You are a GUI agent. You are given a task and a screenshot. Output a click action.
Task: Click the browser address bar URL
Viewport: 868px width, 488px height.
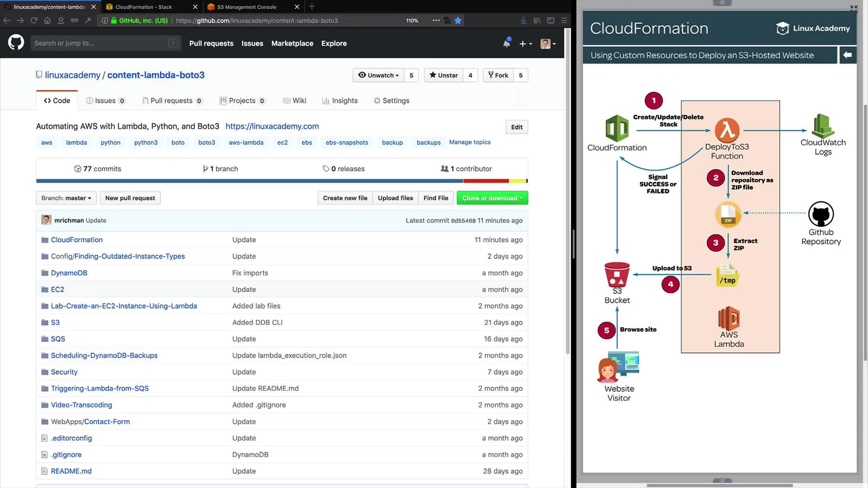(257, 20)
